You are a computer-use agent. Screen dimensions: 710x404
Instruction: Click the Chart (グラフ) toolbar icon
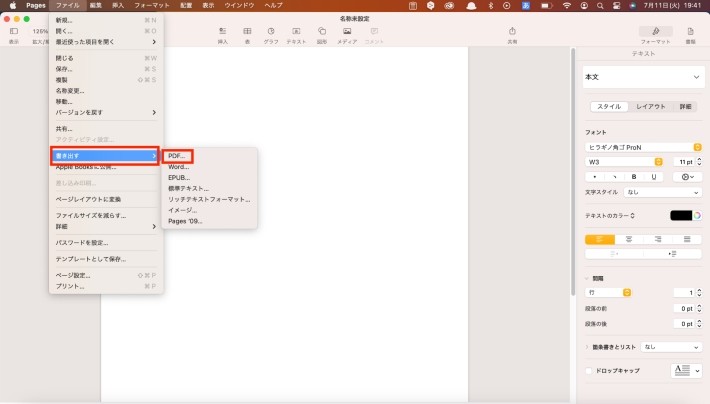pyautogui.click(x=271, y=31)
